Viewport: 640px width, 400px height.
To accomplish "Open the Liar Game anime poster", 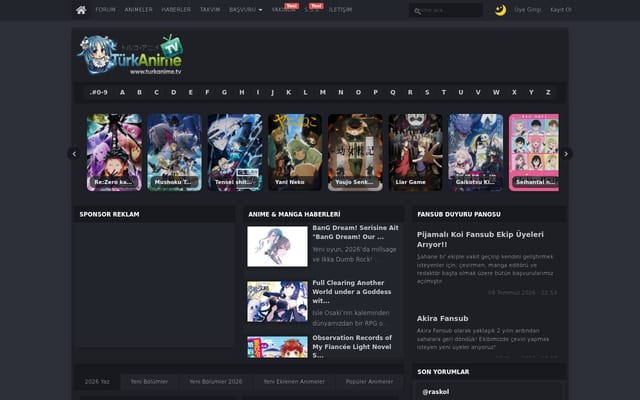I will tap(416, 152).
